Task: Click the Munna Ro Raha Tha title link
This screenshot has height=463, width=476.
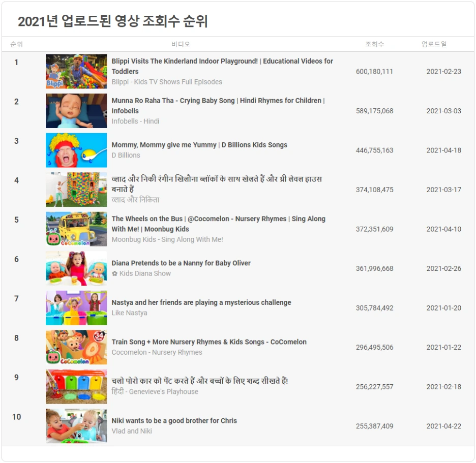Action: click(x=218, y=106)
